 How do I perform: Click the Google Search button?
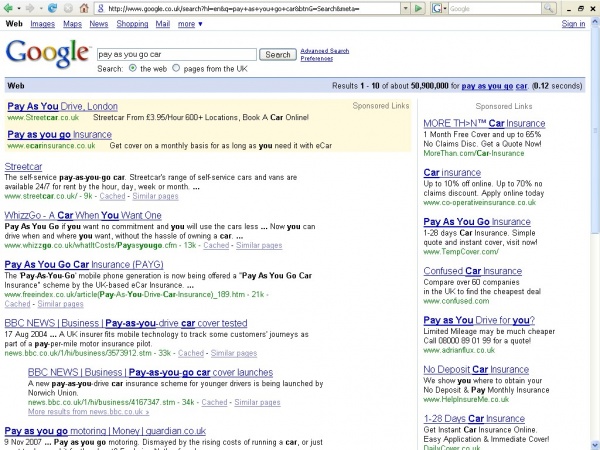(x=277, y=54)
